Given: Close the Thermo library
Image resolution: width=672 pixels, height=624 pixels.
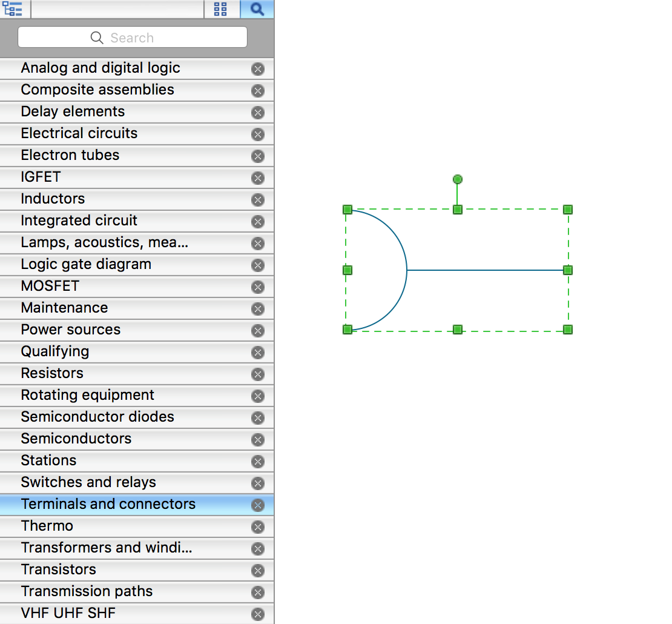Looking at the screenshot, I should [x=257, y=527].
